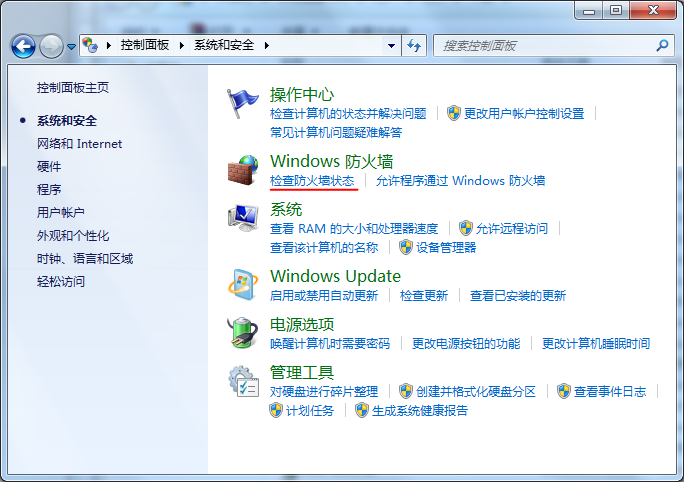Click the Administrative Tools gear icon
Viewport: 684px width, 482px height.
coord(243,381)
